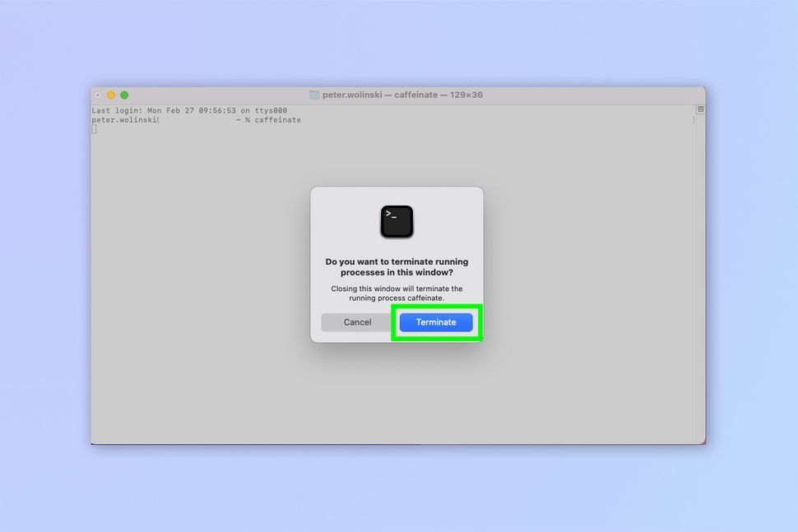The width and height of the screenshot is (798, 532).
Task: Click the dialog question text about terminating processes
Action: click(x=397, y=266)
